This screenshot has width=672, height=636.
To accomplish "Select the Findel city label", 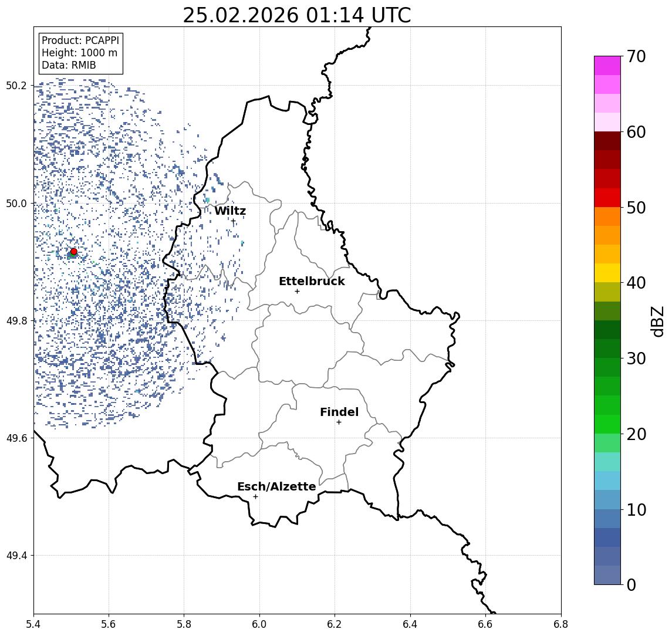I will pyautogui.click(x=339, y=412).
